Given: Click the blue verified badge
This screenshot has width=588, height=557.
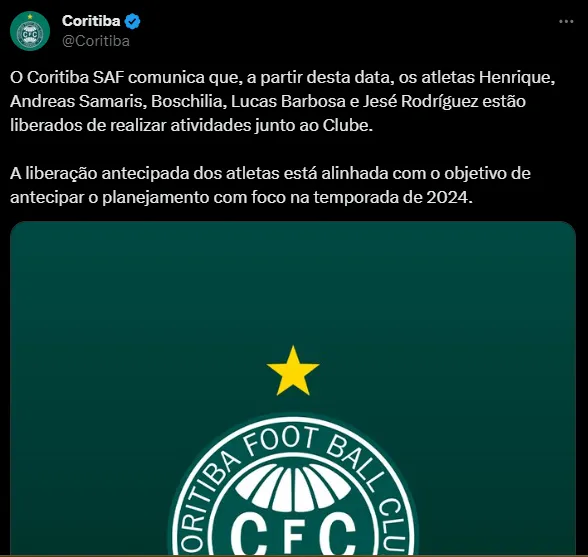Looking at the screenshot, I should tap(132, 21).
